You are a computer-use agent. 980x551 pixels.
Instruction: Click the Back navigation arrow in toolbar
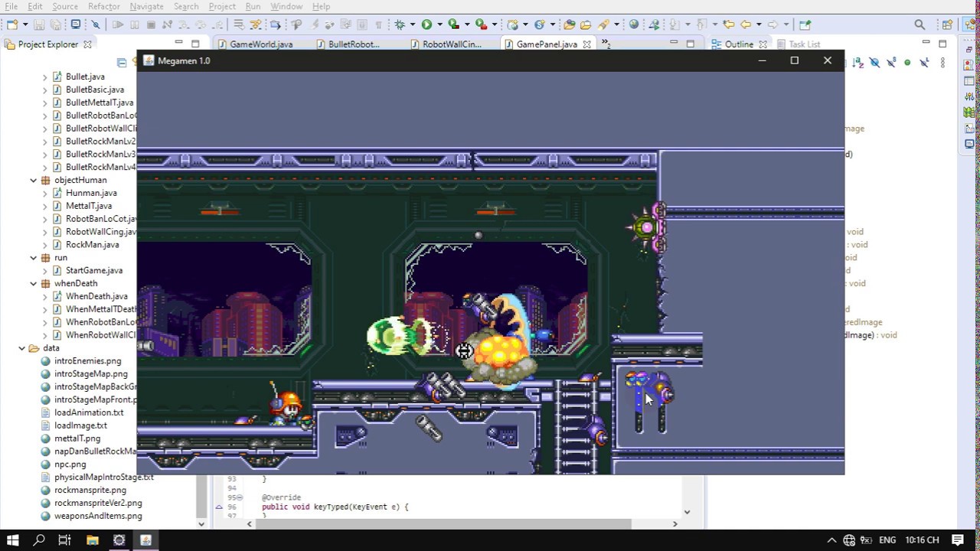click(745, 24)
